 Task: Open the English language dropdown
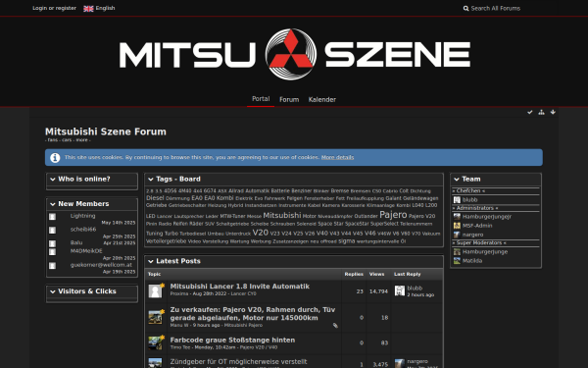click(99, 8)
